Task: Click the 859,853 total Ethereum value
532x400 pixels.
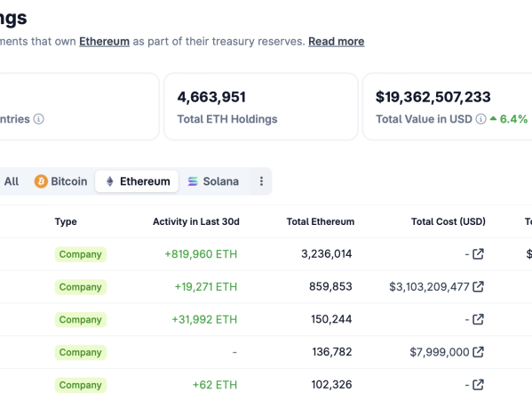Action: pos(330,286)
